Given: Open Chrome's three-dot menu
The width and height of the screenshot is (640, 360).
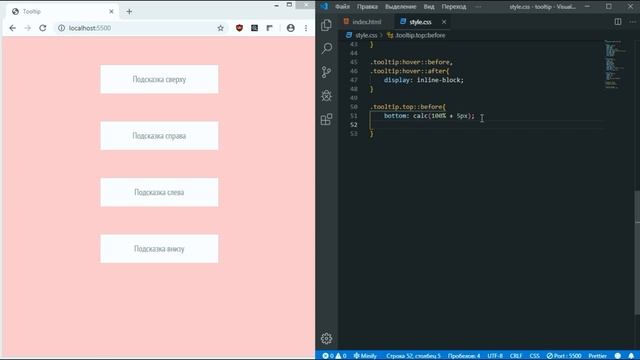Looking at the screenshot, I should pos(306,28).
